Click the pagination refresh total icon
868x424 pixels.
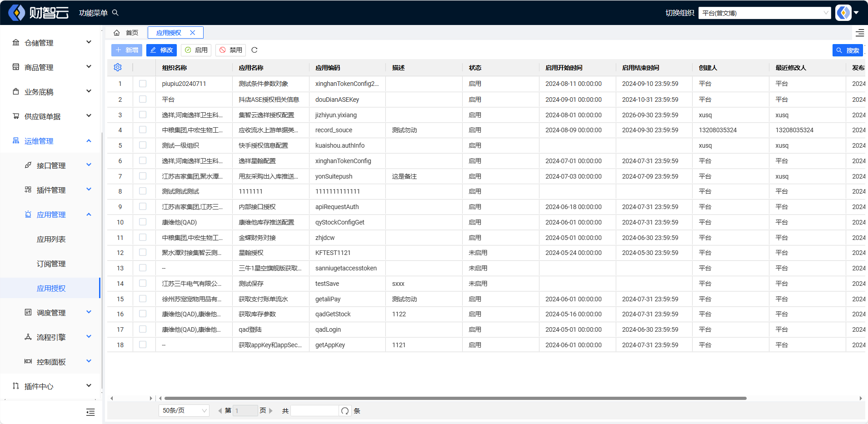[345, 411]
